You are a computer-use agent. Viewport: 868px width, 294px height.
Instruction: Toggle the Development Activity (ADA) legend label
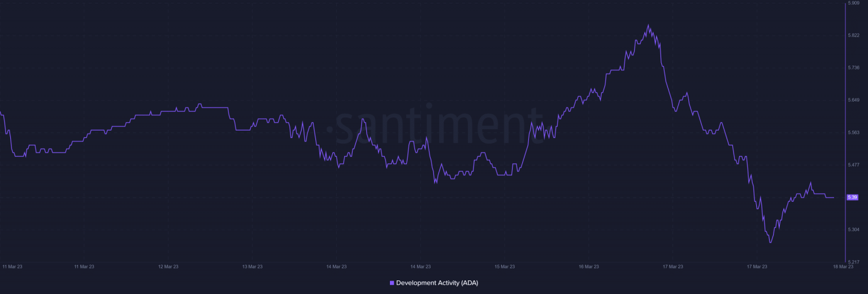(437, 283)
